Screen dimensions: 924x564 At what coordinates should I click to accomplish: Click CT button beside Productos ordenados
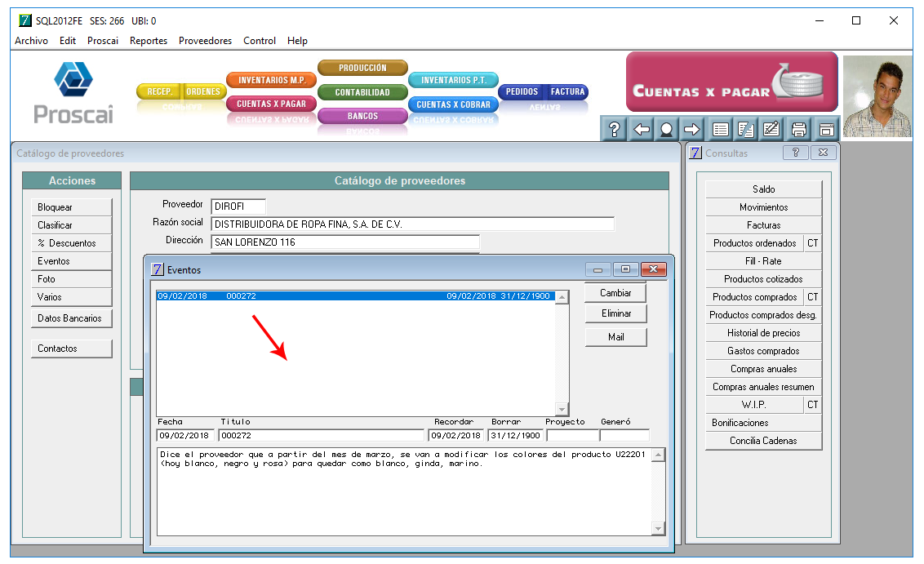click(x=813, y=242)
